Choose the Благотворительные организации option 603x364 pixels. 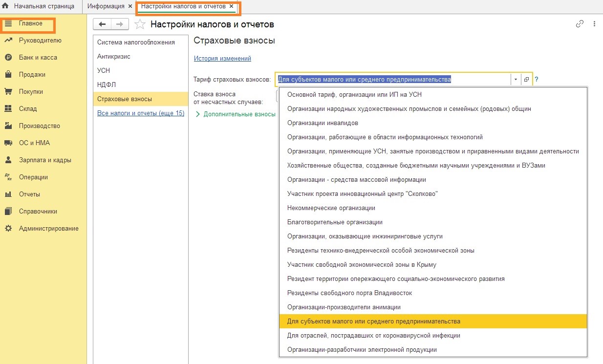click(x=433, y=222)
